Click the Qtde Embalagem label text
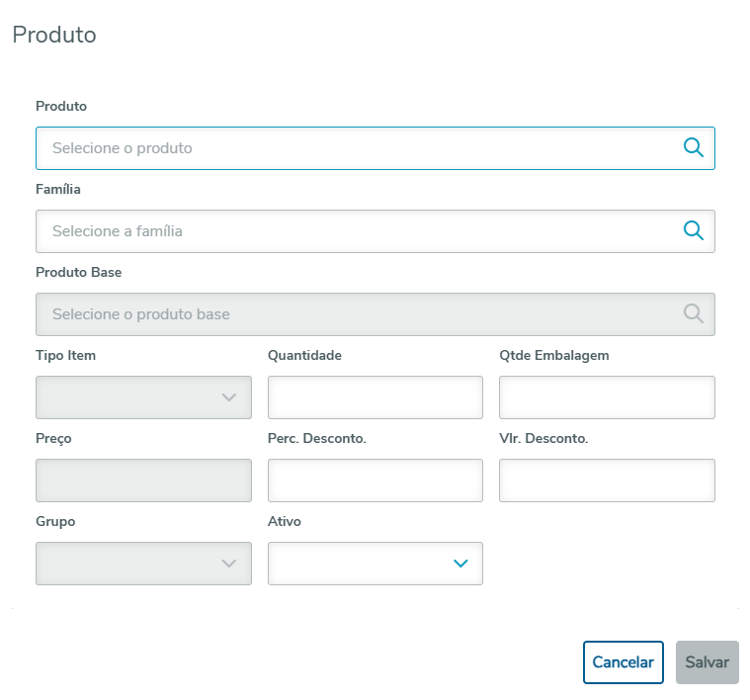This screenshot has height=700, width=750. (553, 355)
